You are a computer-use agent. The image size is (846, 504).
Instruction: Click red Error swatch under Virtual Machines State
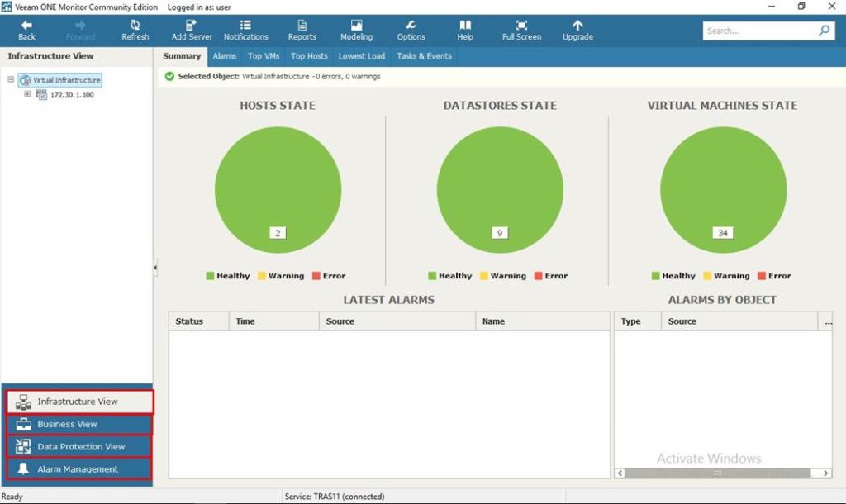762,276
